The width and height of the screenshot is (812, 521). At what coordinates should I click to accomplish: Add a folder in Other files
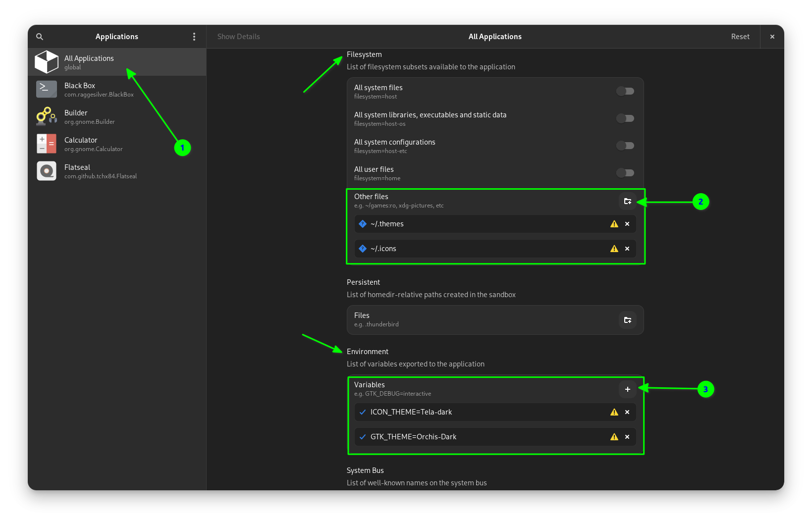(x=627, y=201)
